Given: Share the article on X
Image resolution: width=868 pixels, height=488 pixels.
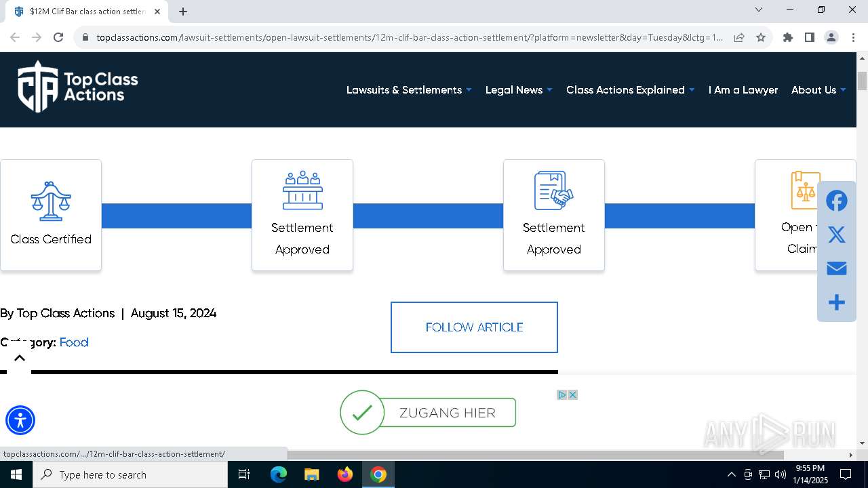Looking at the screenshot, I should point(837,235).
